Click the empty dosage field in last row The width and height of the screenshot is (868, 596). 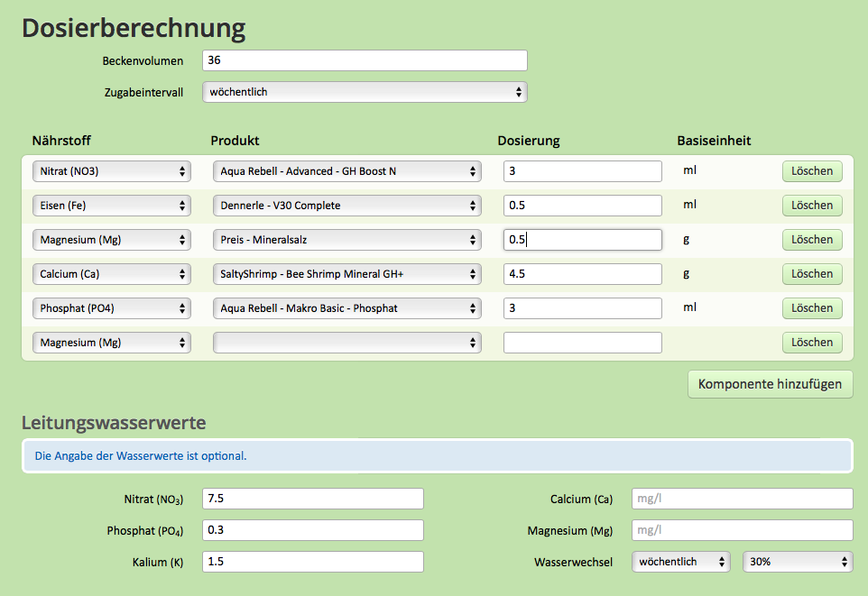582,344
